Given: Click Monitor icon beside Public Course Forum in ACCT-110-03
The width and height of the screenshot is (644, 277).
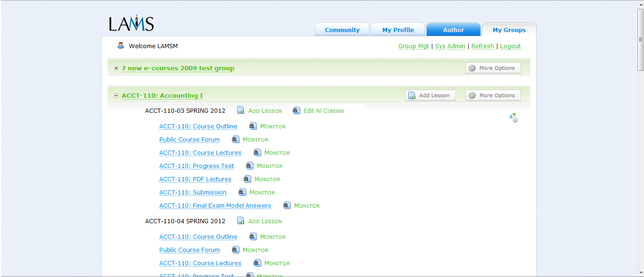Looking at the screenshot, I should coord(236,139).
